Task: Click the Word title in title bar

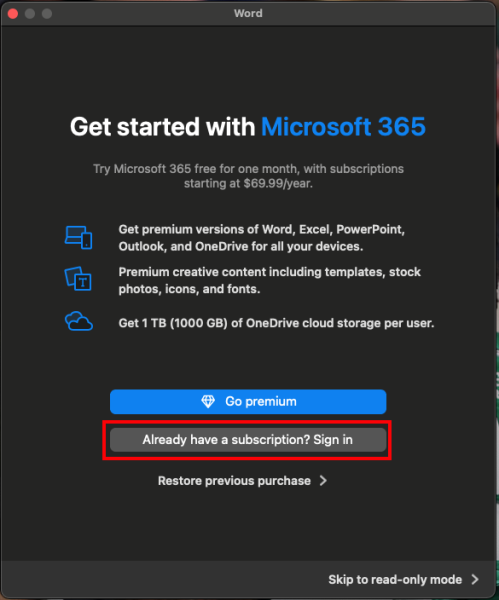Action: point(248,13)
